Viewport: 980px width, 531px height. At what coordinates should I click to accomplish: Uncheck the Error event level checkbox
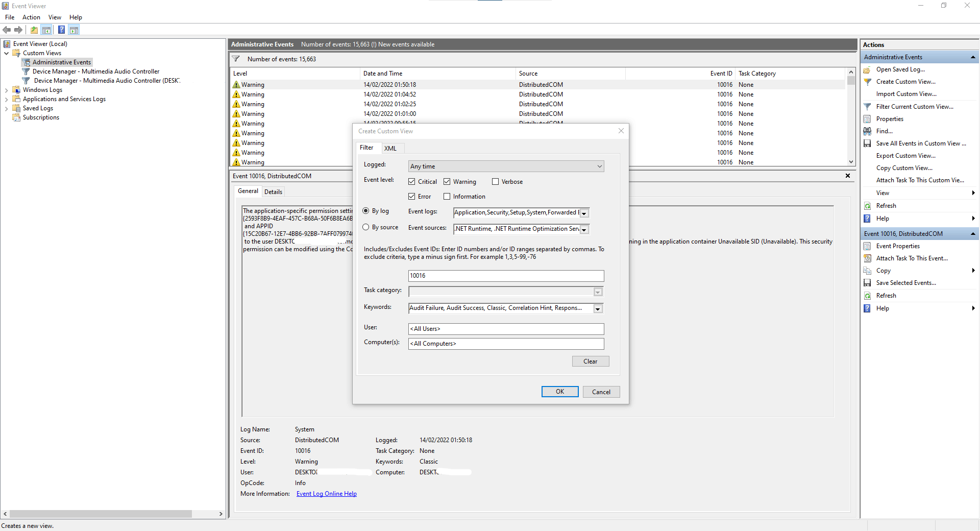point(412,197)
